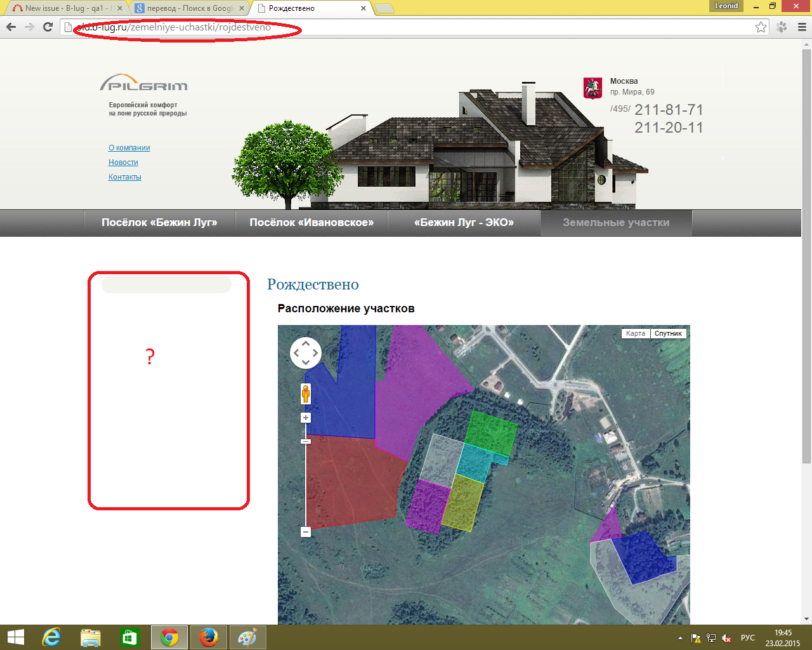Follow the Контакты link

coord(125,177)
